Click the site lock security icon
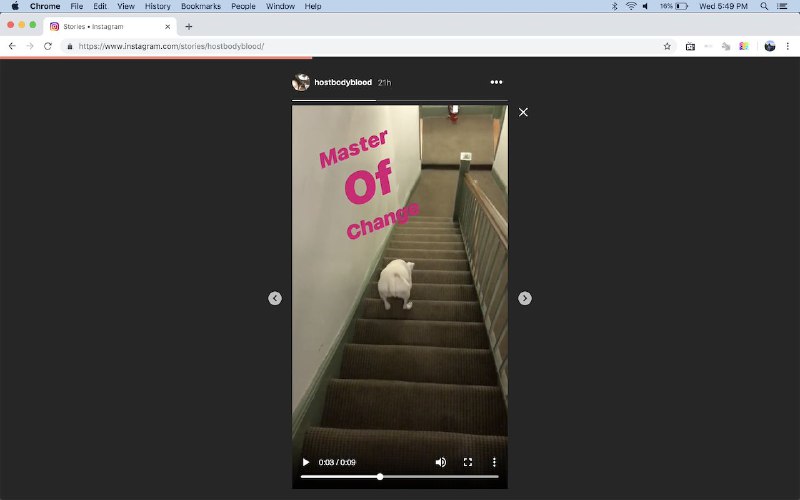The width and height of the screenshot is (800, 500). click(70, 46)
